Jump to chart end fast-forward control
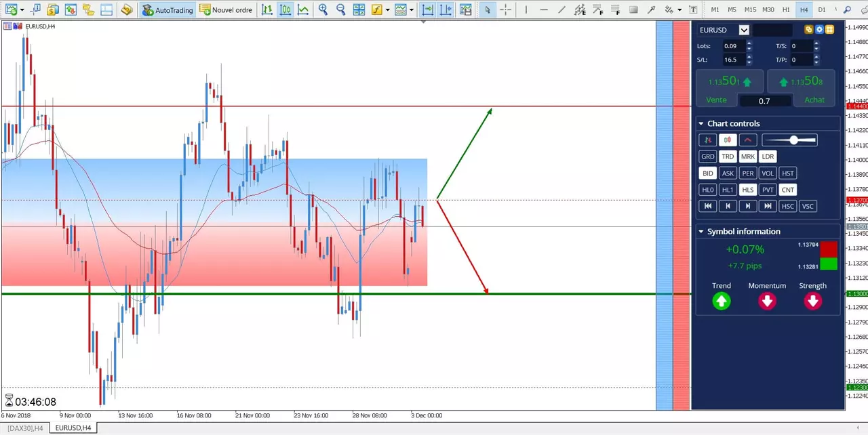This screenshot has width=868, height=435. 768,206
